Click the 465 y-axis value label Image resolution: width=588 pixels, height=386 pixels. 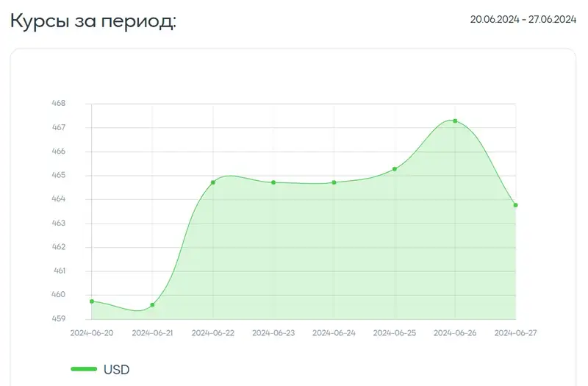59,175
